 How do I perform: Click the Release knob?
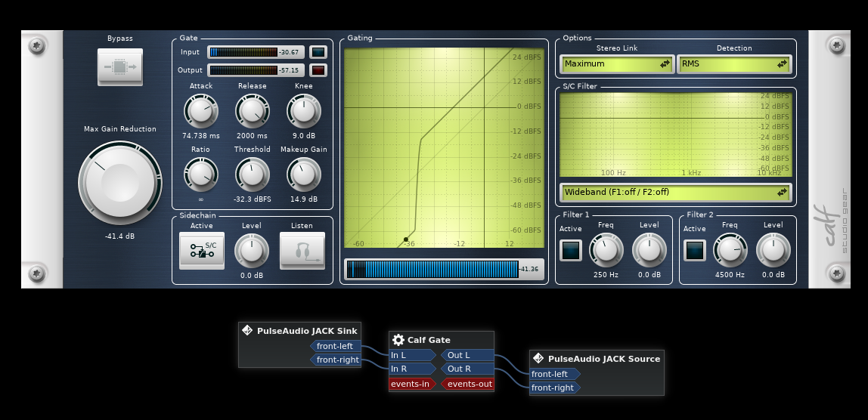(x=253, y=111)
